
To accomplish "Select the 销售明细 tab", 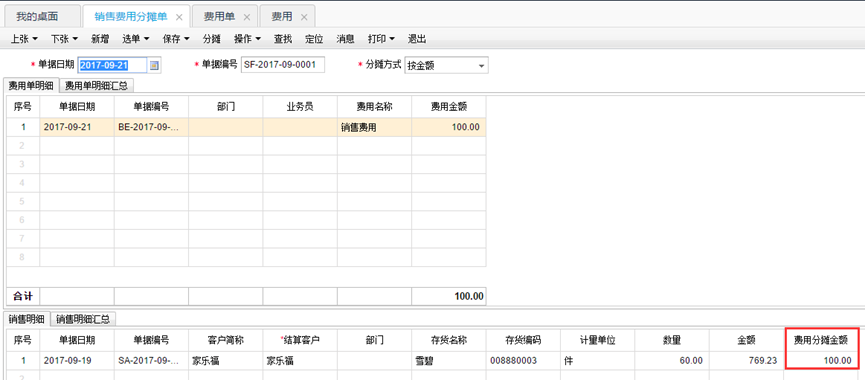I will [x=26, y=318].
